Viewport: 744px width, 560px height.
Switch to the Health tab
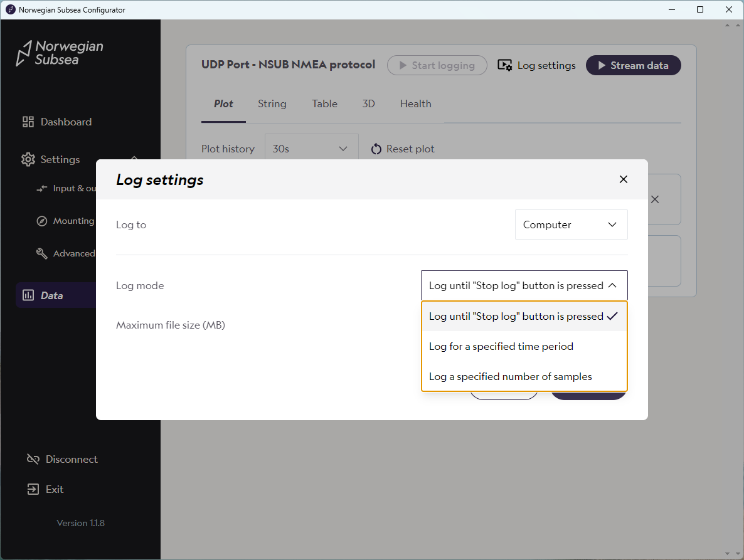tap(416, 104)
